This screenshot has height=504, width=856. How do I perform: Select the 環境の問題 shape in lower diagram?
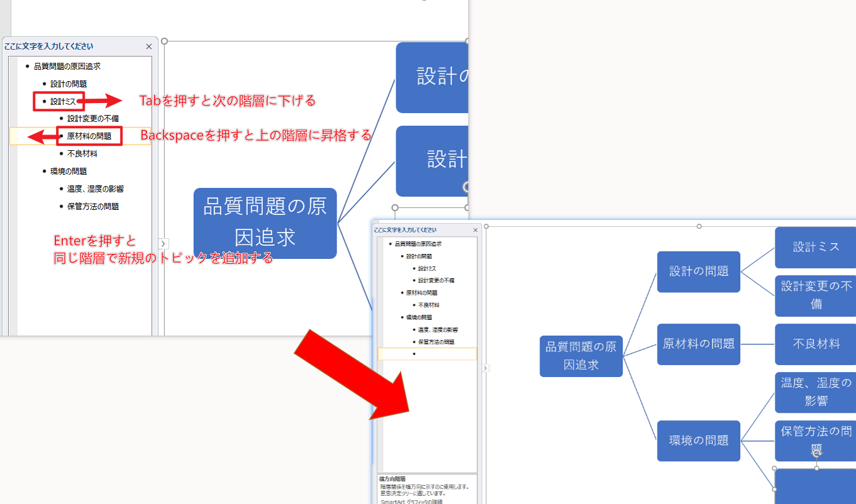(x=699, y=441)
